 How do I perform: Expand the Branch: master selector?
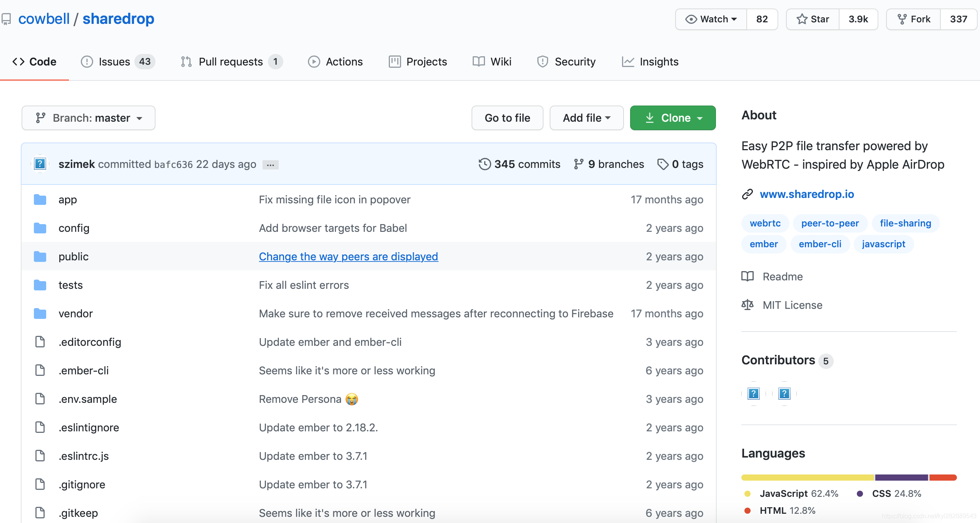pos(89,118)
